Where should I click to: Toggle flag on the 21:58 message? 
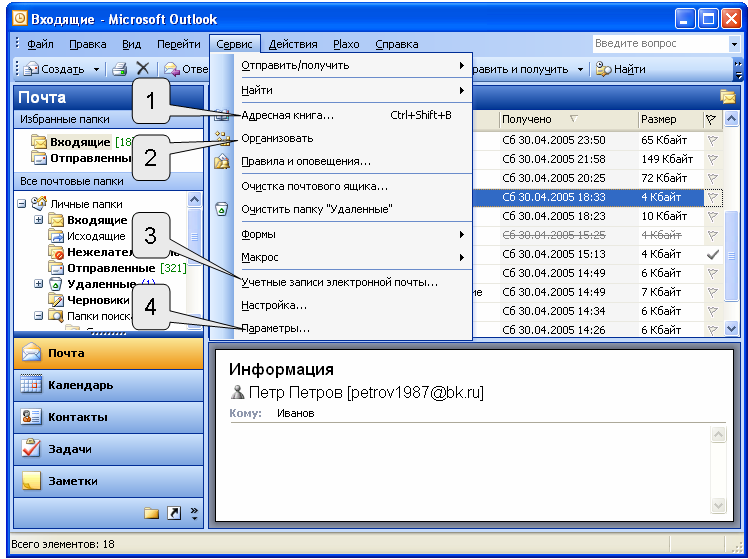click(713, 159)
